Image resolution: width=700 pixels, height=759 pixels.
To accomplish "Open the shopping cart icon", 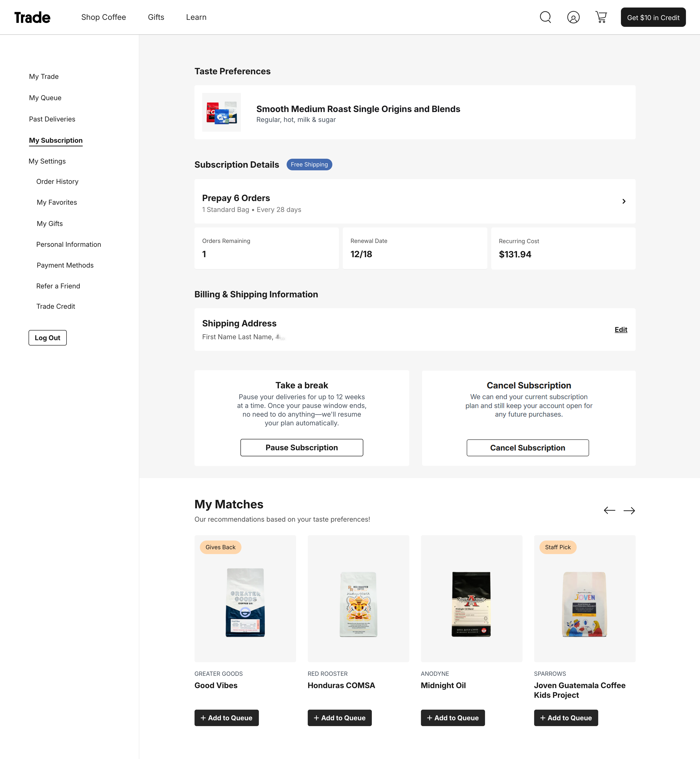I will [x=601, y=17].
